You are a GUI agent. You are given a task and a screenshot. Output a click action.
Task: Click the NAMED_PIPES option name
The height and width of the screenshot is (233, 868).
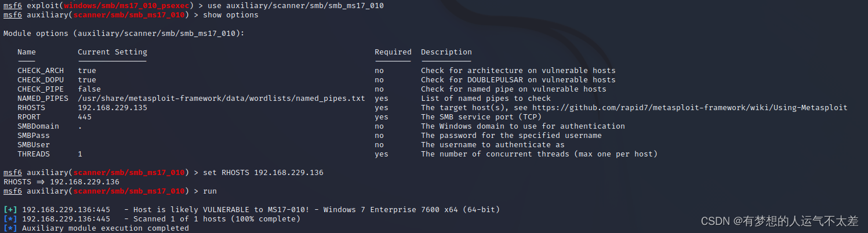pos(43,99)
